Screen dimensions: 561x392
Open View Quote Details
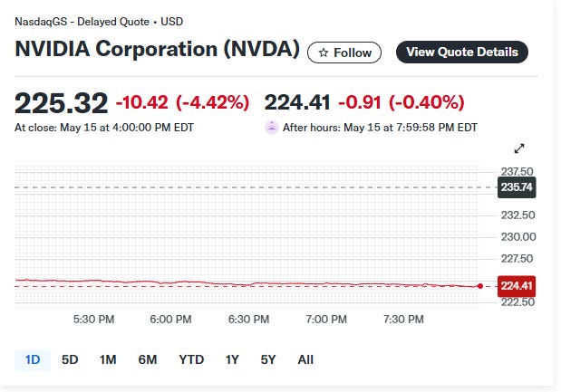pos(462,53)
